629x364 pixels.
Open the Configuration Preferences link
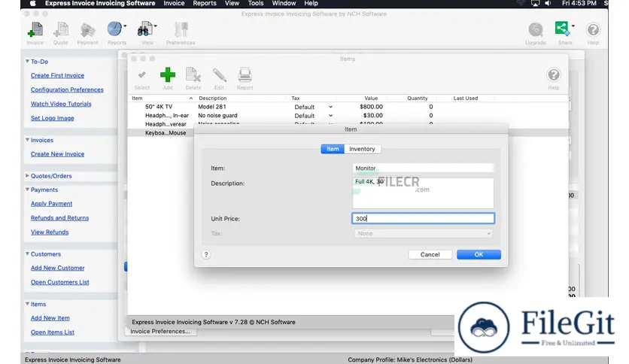(67, 89)
